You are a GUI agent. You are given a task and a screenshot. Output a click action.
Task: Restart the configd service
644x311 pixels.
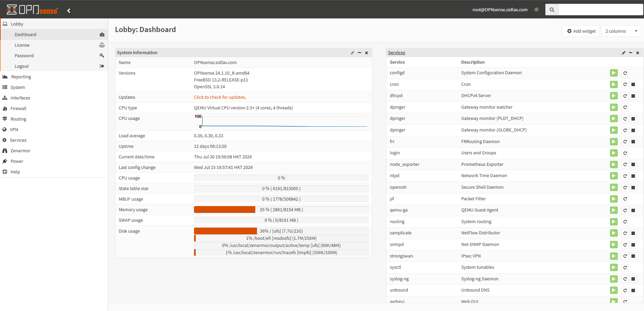[625, 73]
